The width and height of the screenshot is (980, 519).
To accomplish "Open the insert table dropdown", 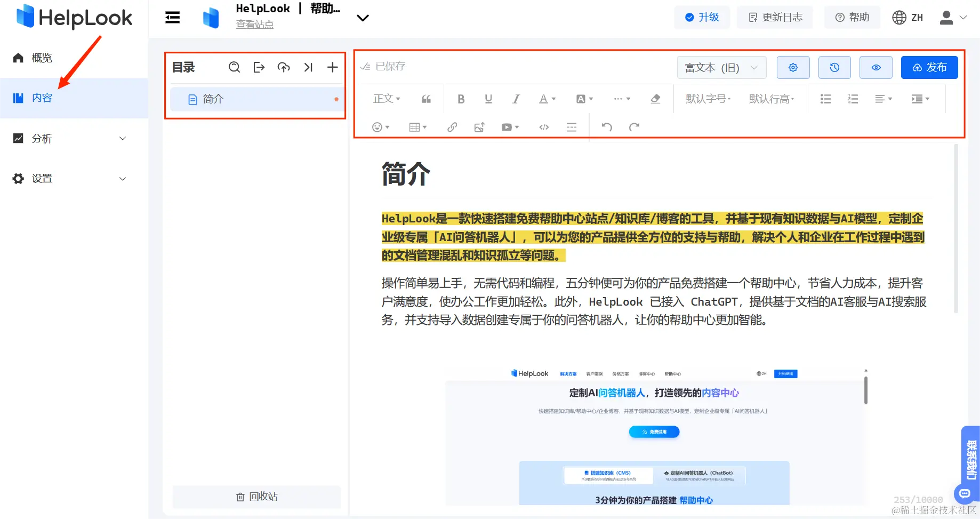I will 418,127.
